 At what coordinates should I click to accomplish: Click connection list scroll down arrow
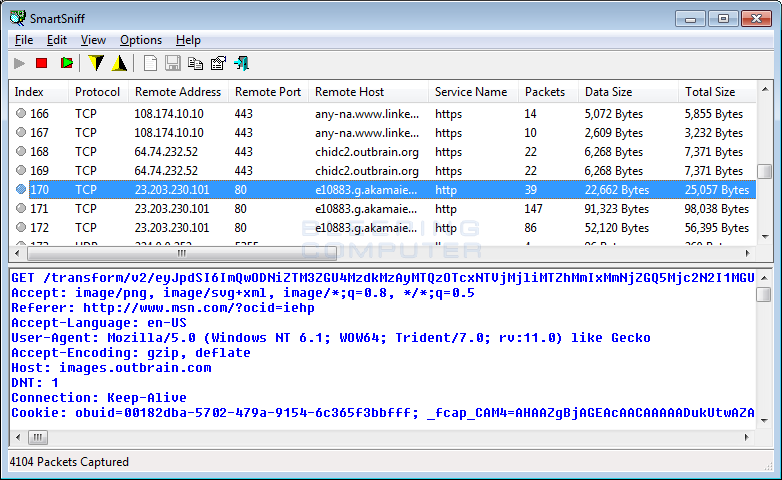tap(765, 237)
